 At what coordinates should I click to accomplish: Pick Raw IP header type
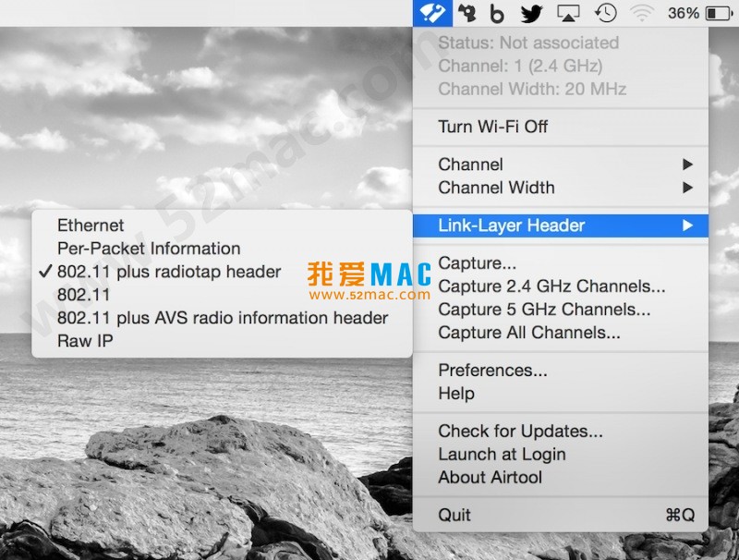point(85,341)
